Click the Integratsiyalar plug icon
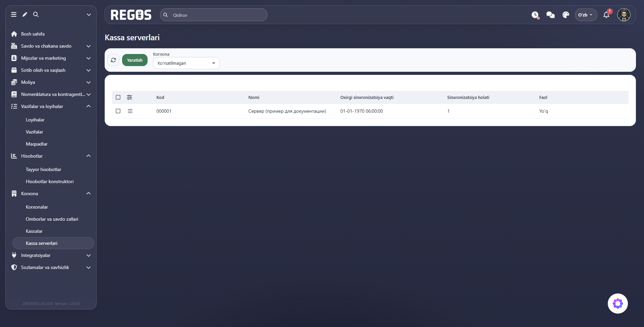 pyautogui.click(x=14, y=255)
